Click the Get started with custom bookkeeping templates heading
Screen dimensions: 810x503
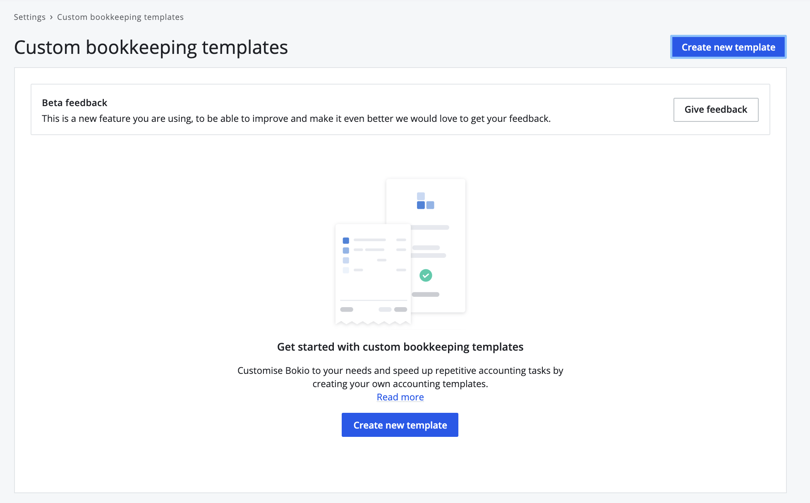pyautogui.click(x=400, y=347)
